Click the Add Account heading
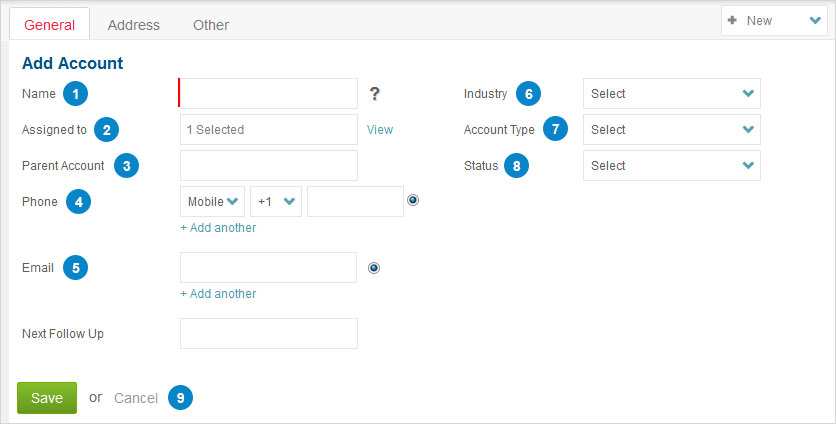The width and height of the screenshot is (836, 424). pos(73,63)
